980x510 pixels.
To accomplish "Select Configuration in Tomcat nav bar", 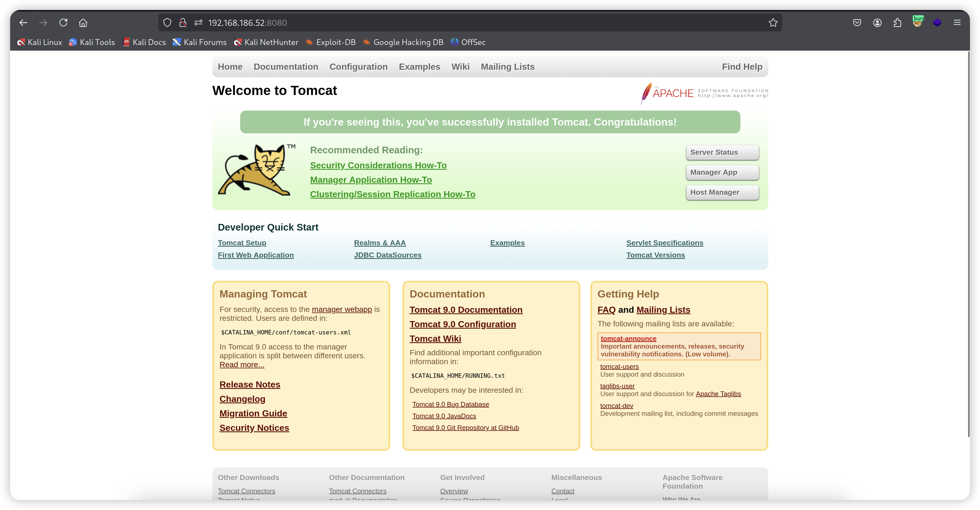I will coord(358,67).
